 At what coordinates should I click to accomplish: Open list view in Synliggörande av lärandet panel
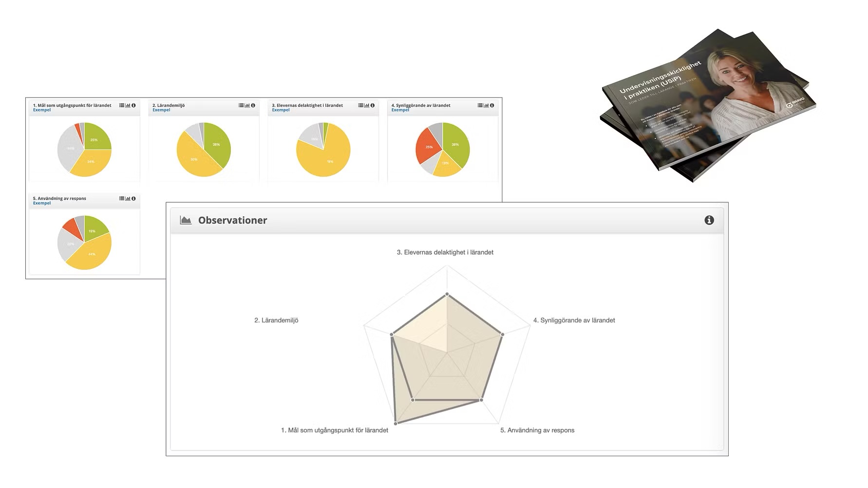480,105
